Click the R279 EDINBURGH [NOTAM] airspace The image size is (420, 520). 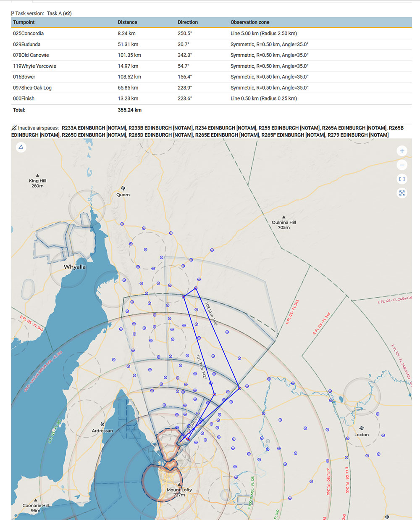(x=358, y=135)
